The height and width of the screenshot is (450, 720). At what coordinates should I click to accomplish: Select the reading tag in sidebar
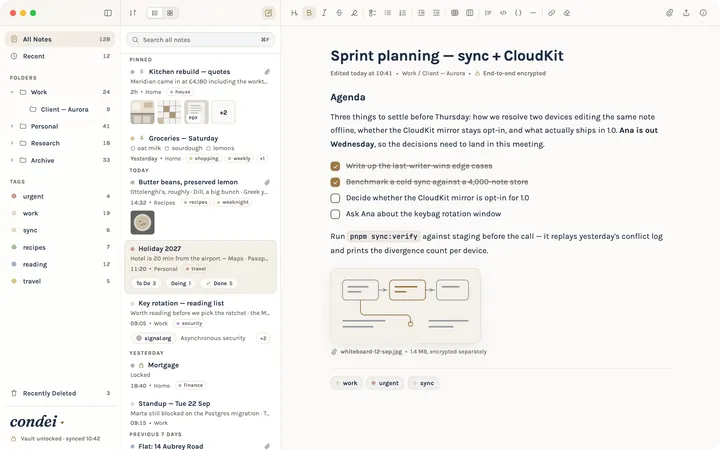tap(60, 264)
